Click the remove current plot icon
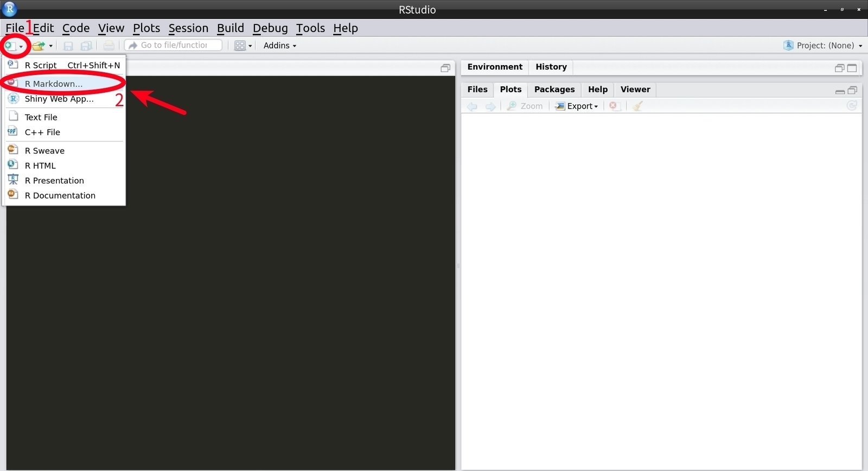868x471 pixels. [614, 106]
